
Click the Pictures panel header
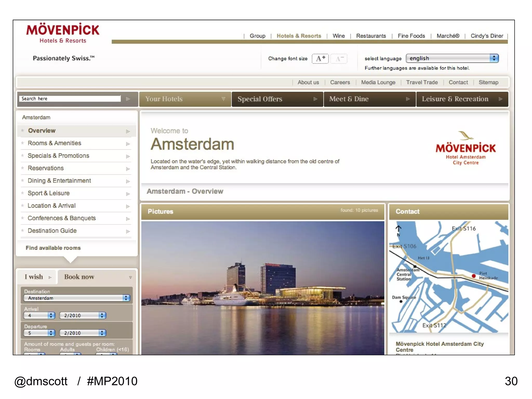[x=263, y=211]
